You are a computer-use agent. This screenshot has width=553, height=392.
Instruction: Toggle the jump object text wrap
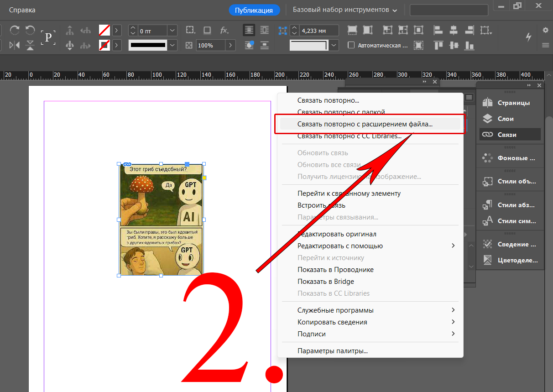265,45
